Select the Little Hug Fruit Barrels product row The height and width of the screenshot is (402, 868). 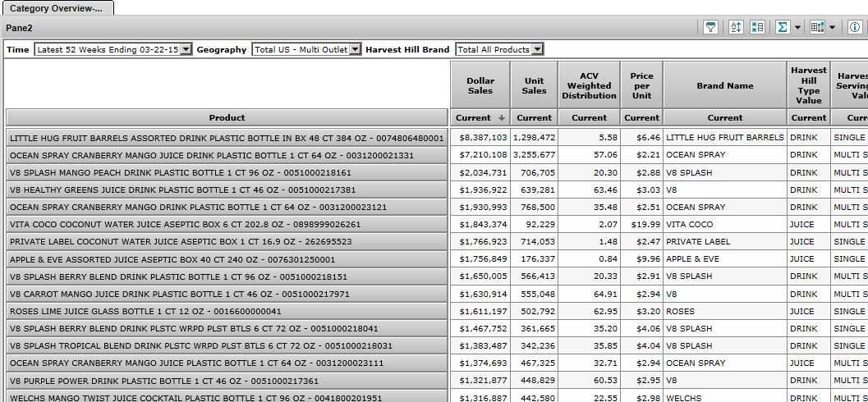(227, 138)
